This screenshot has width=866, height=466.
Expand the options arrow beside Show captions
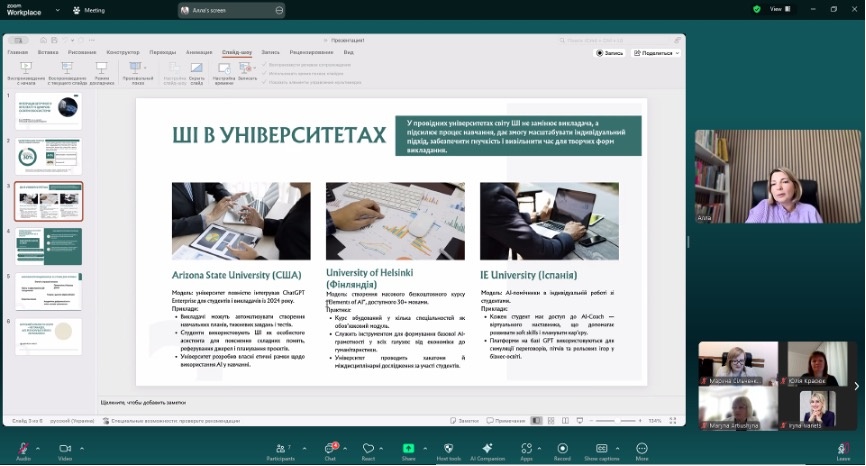tap(617, 448)
